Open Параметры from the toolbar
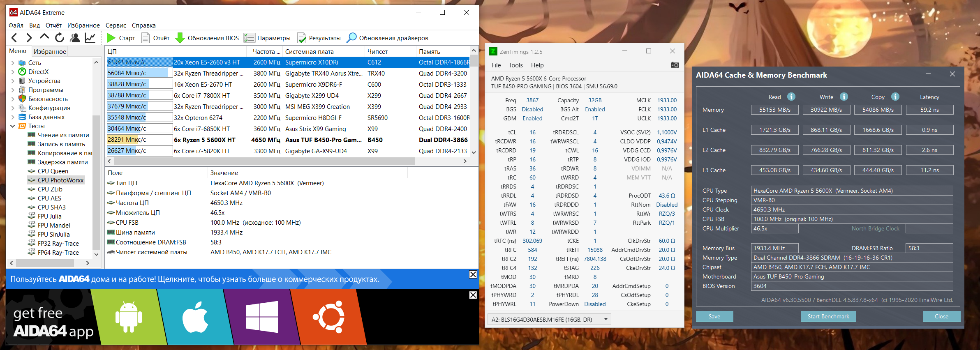Image resolution: width=980 pixels, height=350 pixels. (267, 38)
